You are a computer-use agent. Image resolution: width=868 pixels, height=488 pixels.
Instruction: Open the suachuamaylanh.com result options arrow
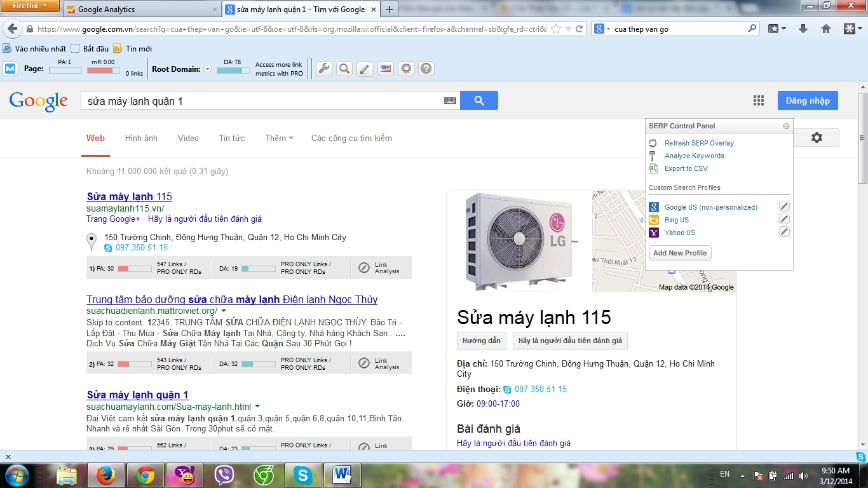(x=257, y=407)
